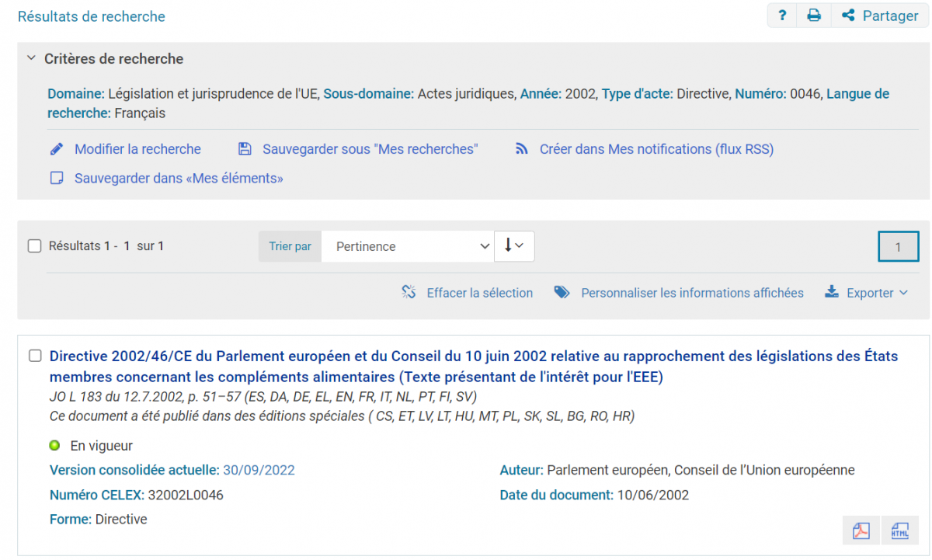Click the Numéro: 0046 search criterion
This screenshot has width=932, height=560.
(777, 94)
